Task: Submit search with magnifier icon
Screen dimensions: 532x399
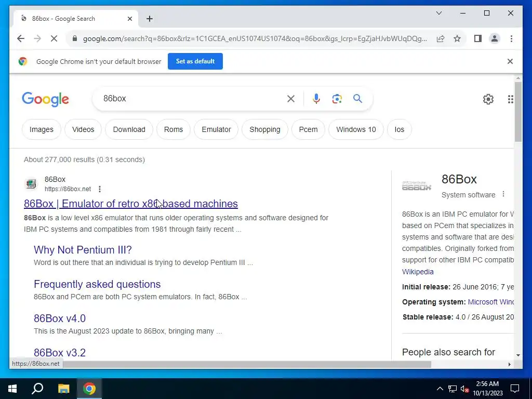Action: pyautogui.click(x=357, y=99)
